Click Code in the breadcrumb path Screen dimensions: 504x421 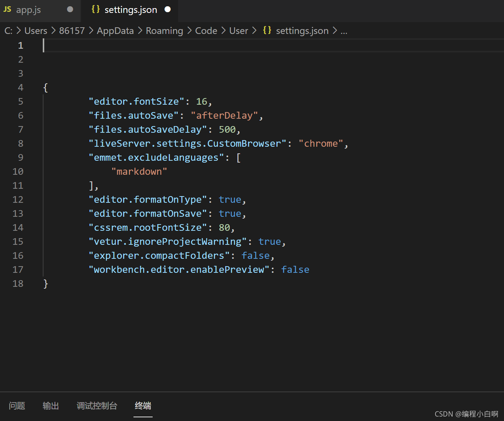click(206, 31)
